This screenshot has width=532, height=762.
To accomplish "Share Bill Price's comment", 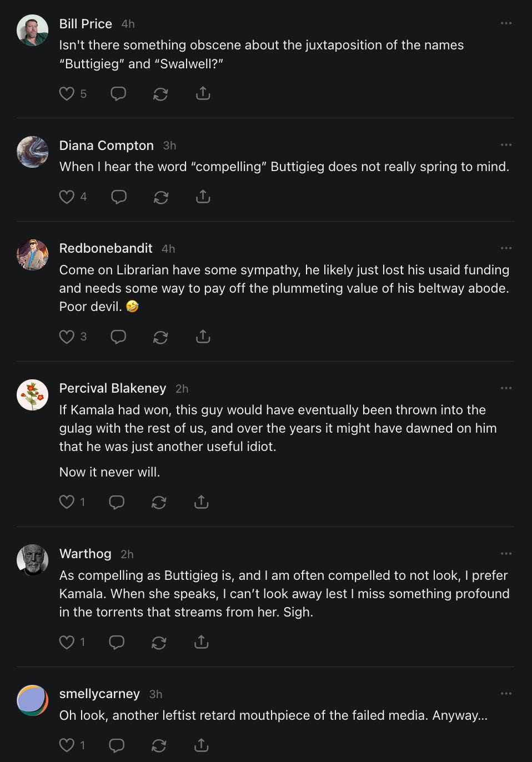I will 203,93.
